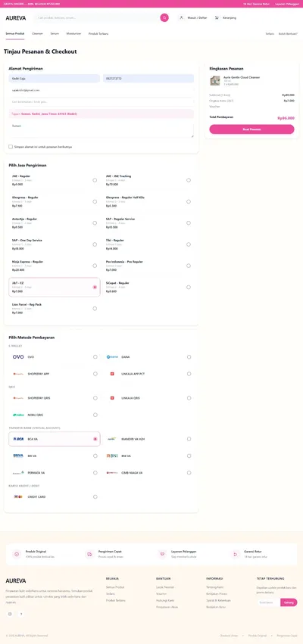
Task: Click the CIMB Niaga VA logo
Action: coord(112,473)
